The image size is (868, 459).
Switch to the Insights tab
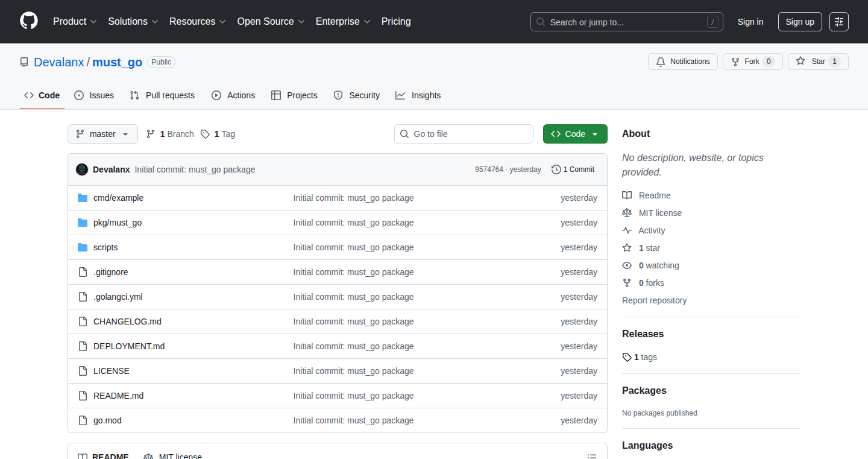coord(418,95)
